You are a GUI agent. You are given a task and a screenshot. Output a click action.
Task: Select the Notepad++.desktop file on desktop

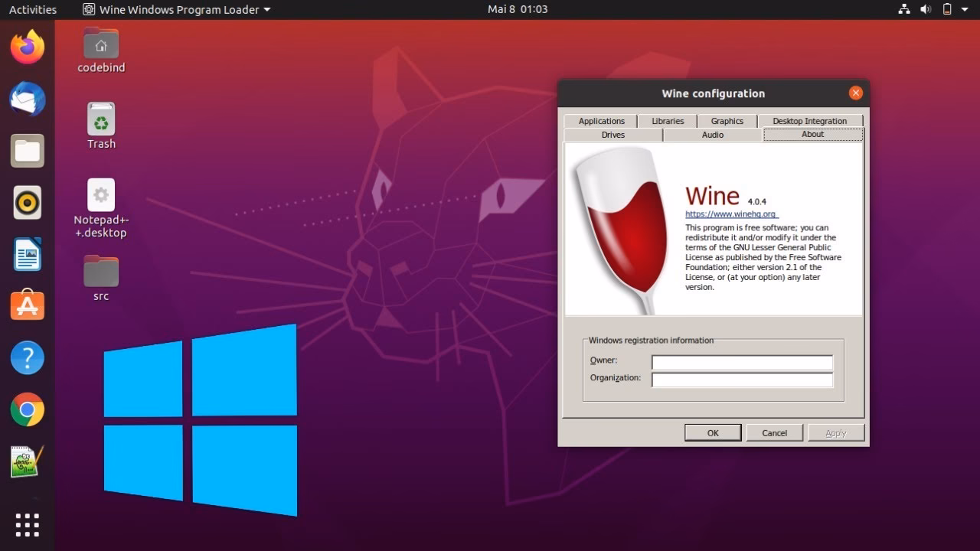coord(101,209)
